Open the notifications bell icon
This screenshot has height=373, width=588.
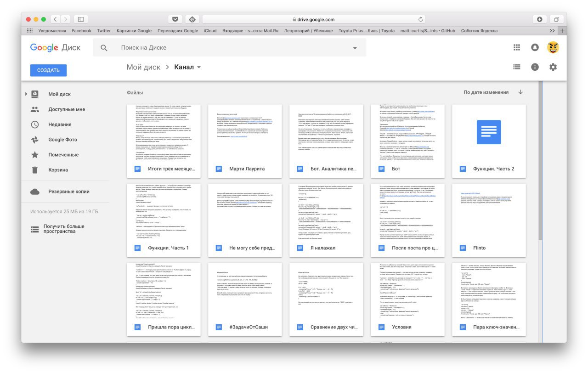pyautogui.click(x=535, y=48)
